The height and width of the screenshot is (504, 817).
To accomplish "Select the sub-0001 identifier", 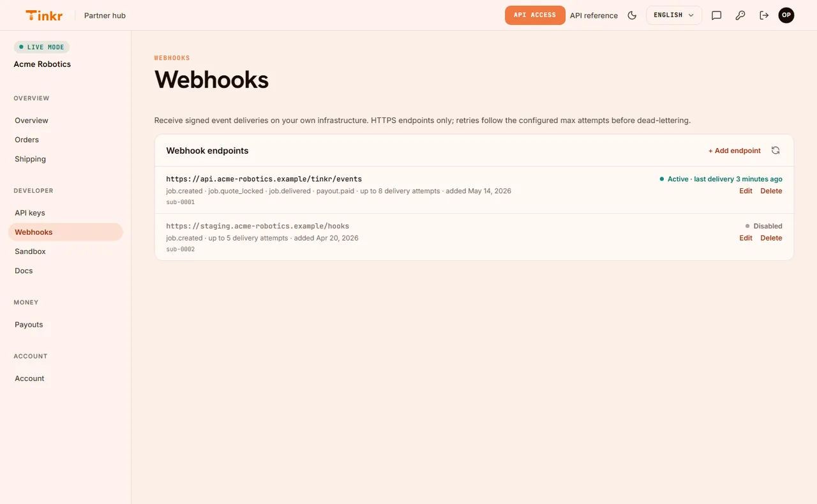I will (181, 202).
